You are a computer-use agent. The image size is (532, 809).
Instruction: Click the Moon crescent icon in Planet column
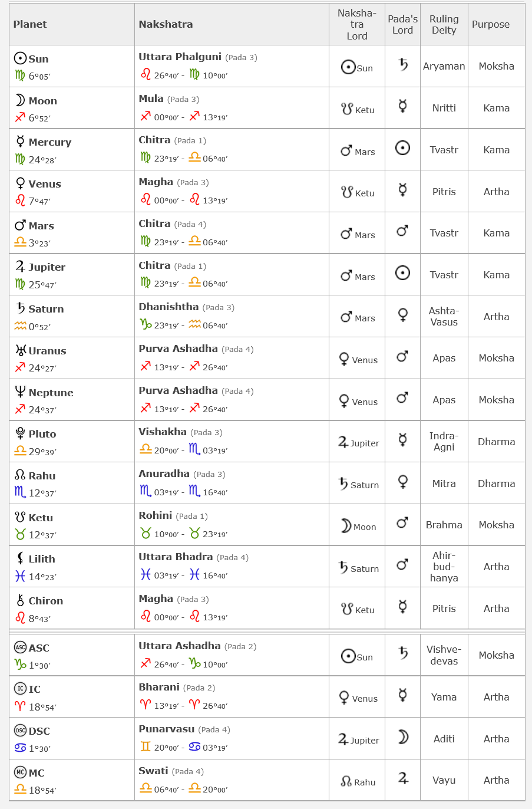[x=20, y=100]
